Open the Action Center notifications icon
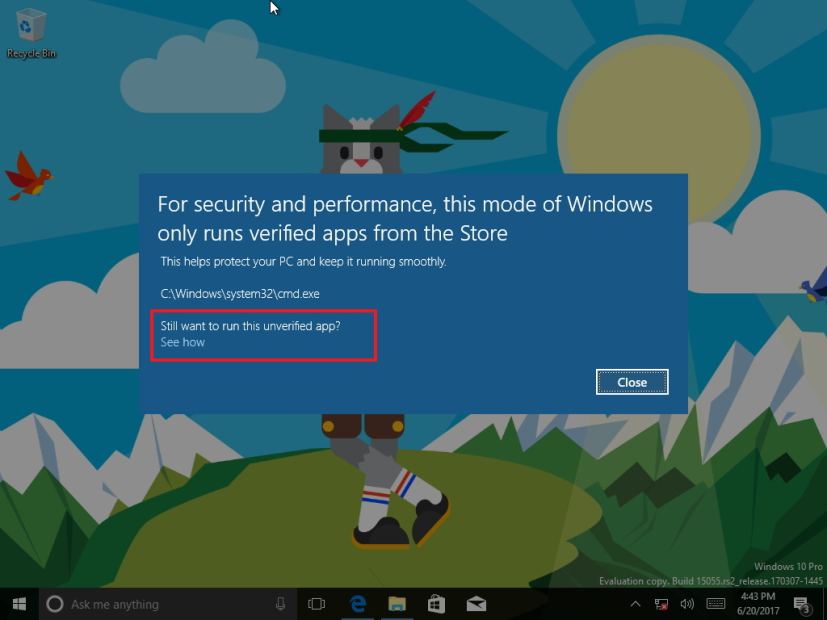The height and width of the screenshot is (620, 827). click(803, 605)
